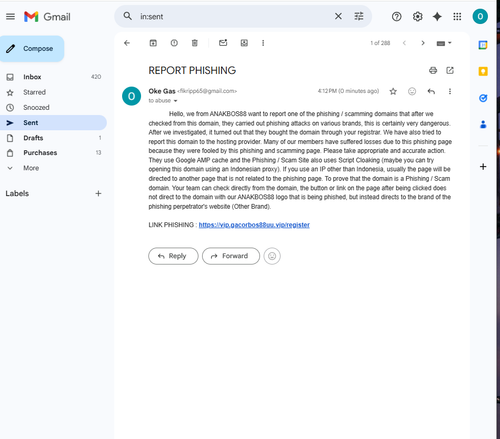Click the in:sent search field
500x439 pixels.
point(233,16)
